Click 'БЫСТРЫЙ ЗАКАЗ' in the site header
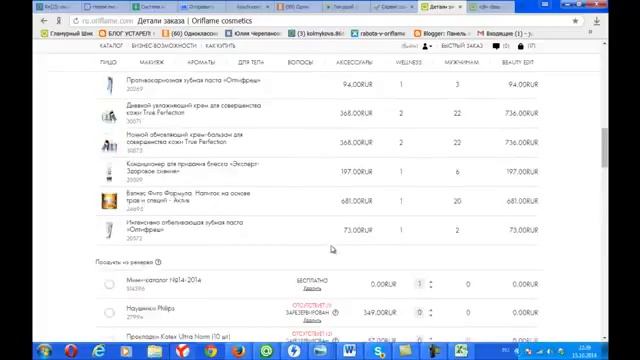Screen dimensions: 640x360 [x=462, y=46]
